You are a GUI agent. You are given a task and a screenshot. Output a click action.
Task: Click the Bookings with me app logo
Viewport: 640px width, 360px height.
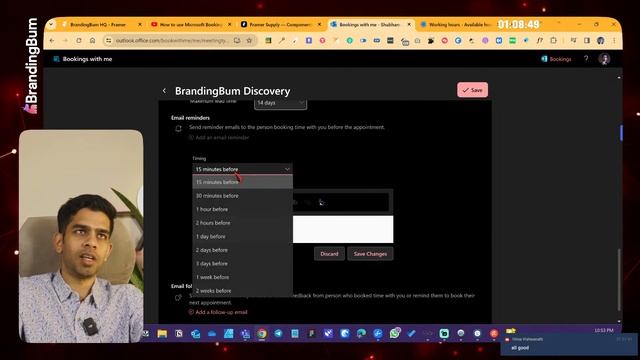[56, 59]
